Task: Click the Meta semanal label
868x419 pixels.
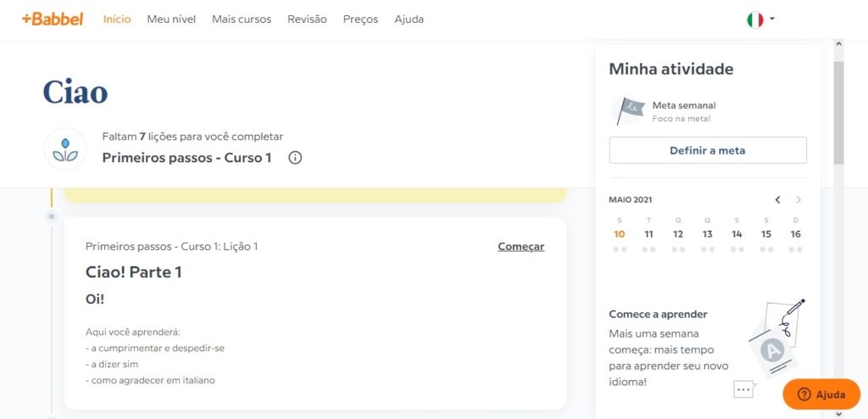Action: tap(684, 105)
